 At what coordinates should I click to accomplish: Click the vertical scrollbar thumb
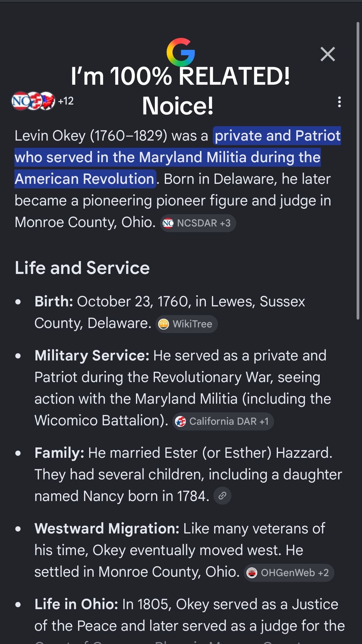(358, 171)
